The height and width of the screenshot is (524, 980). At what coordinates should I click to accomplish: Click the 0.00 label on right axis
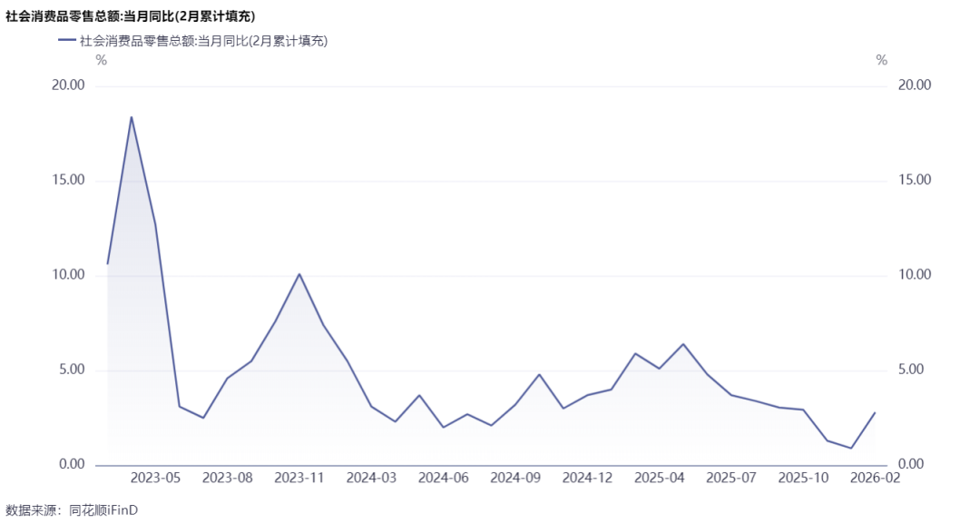[x=911, y=464]
